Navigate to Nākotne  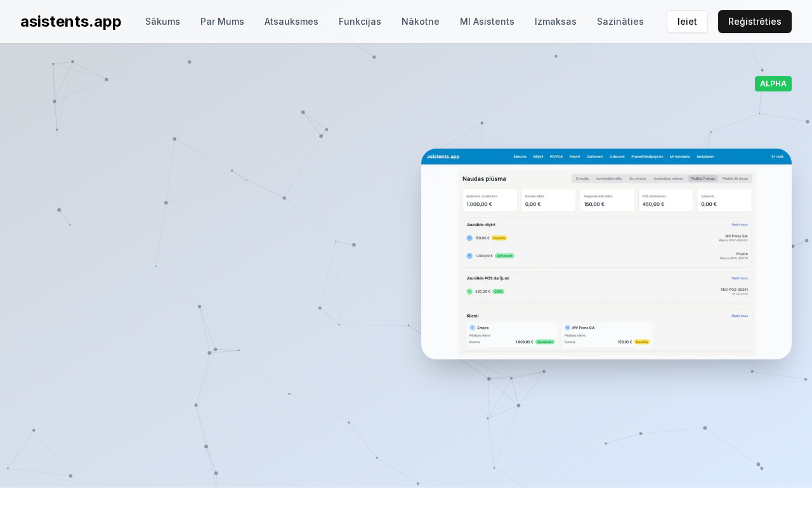[x=421, y=22]
